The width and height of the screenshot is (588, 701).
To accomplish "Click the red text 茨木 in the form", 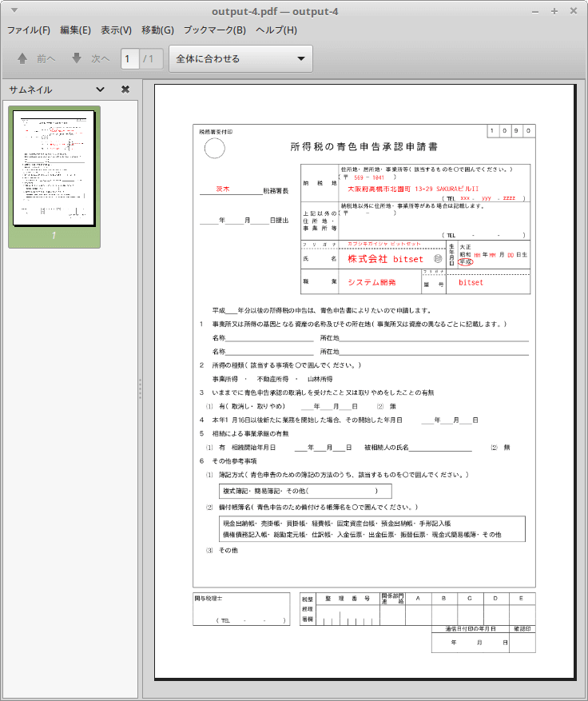I will pyautogui.click(x=223, y=189).
